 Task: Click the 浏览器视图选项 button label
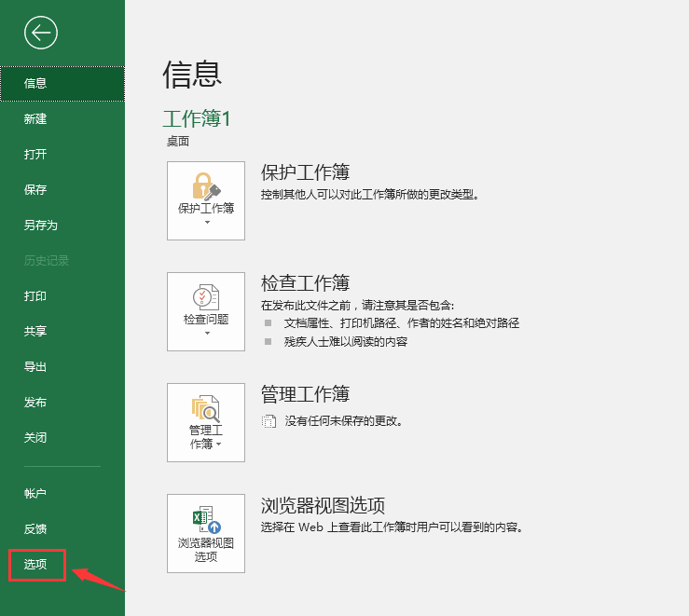tap(206, 550)
